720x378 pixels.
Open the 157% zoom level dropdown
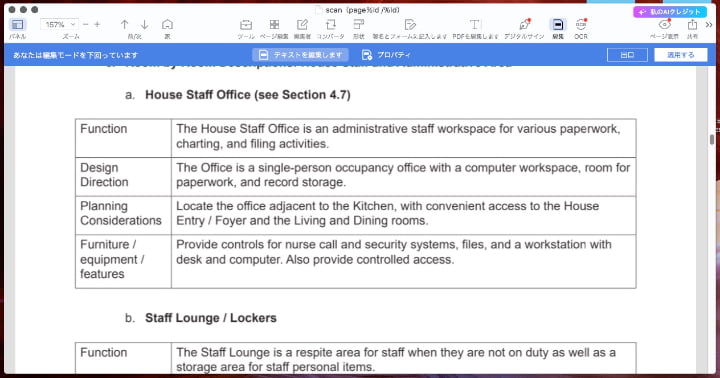(x=59, y=24)
